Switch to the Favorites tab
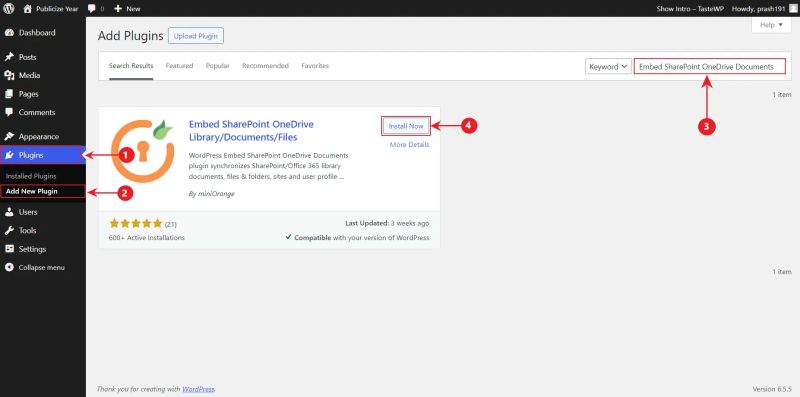 (x=315, y=66)
